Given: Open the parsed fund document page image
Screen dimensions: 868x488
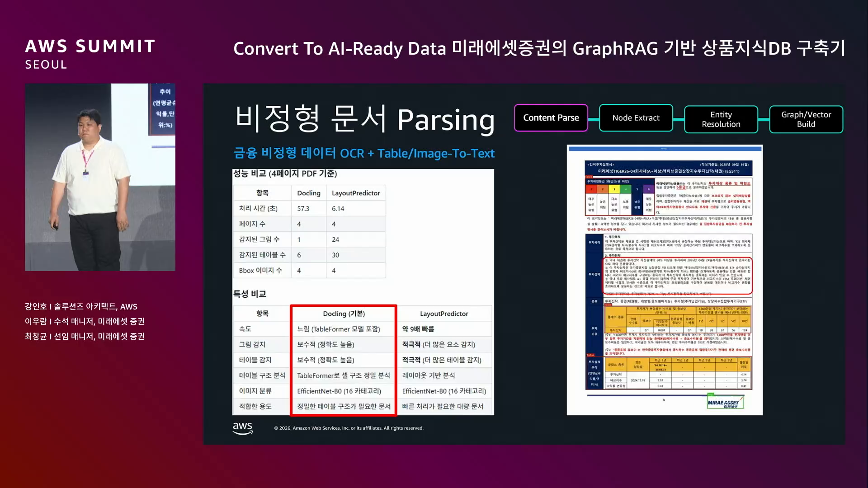Looking at the screenshot, I should tap(665, 280).
